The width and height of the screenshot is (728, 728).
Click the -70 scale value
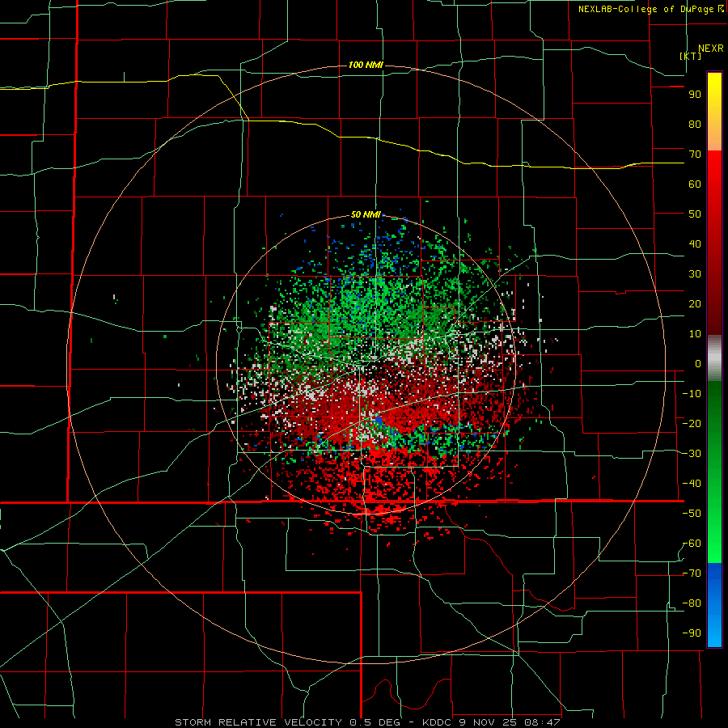pos(692,574)
